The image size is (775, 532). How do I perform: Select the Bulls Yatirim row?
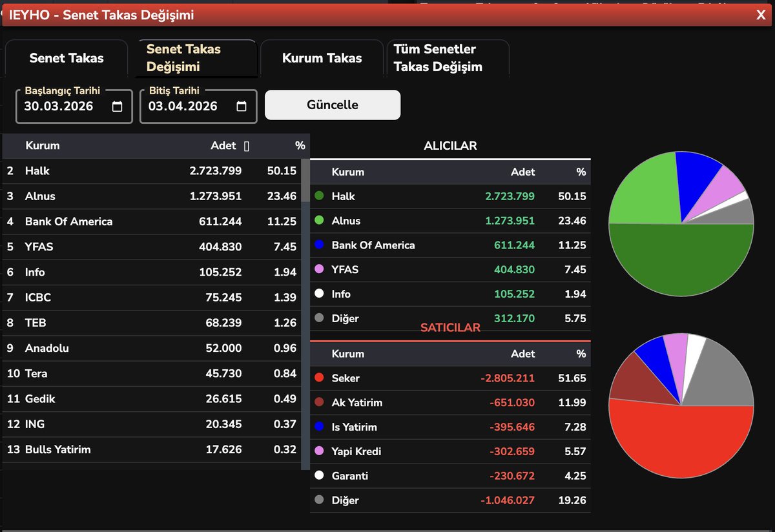click(x=152, y=449)
